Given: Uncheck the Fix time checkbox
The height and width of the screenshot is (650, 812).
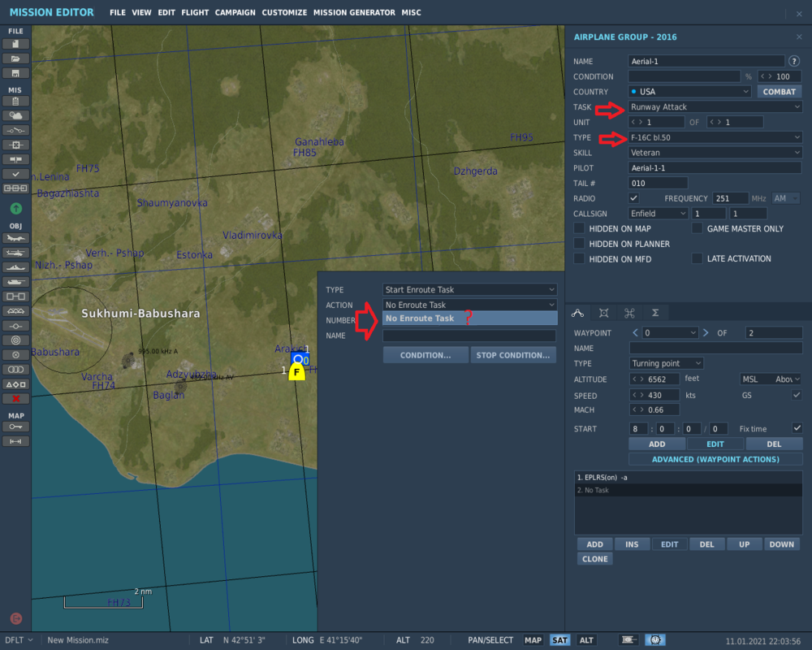Looking at the screenshot, I should click(797, 428).
